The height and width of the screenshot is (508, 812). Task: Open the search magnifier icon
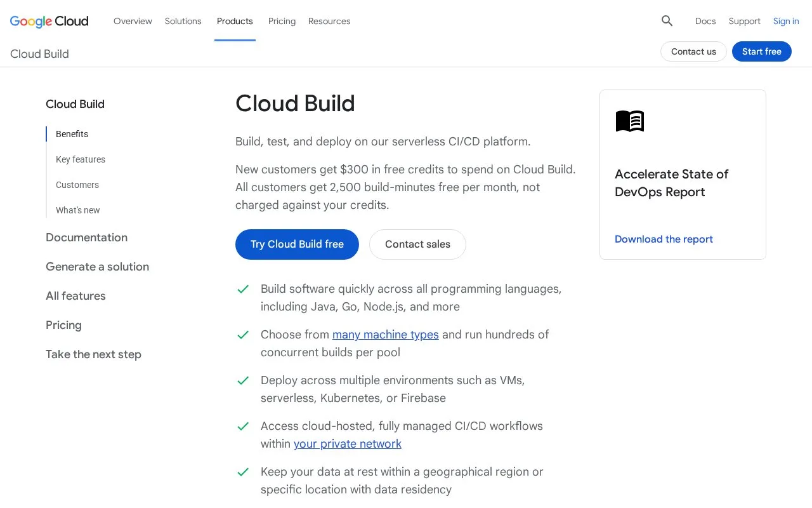click(x=667, y=21)
